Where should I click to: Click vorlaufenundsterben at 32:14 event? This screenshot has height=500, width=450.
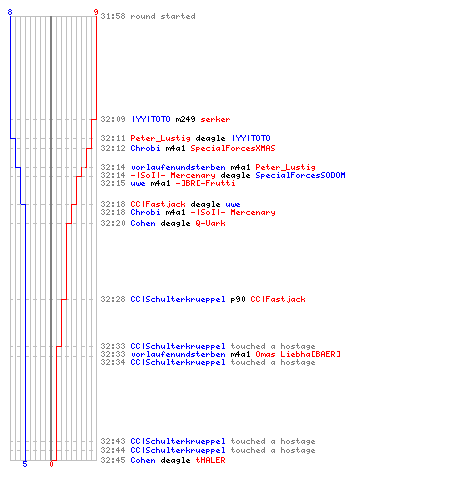(x=178, y=167)
